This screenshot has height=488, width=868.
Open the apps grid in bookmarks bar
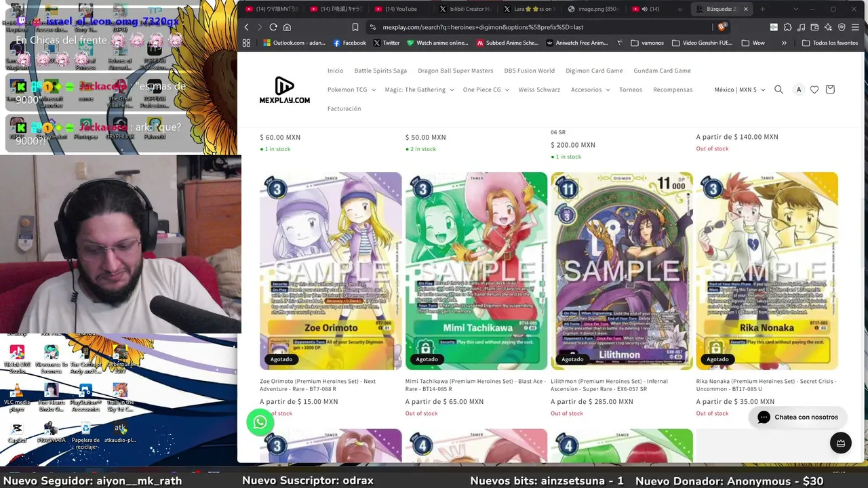click(246, 43)
